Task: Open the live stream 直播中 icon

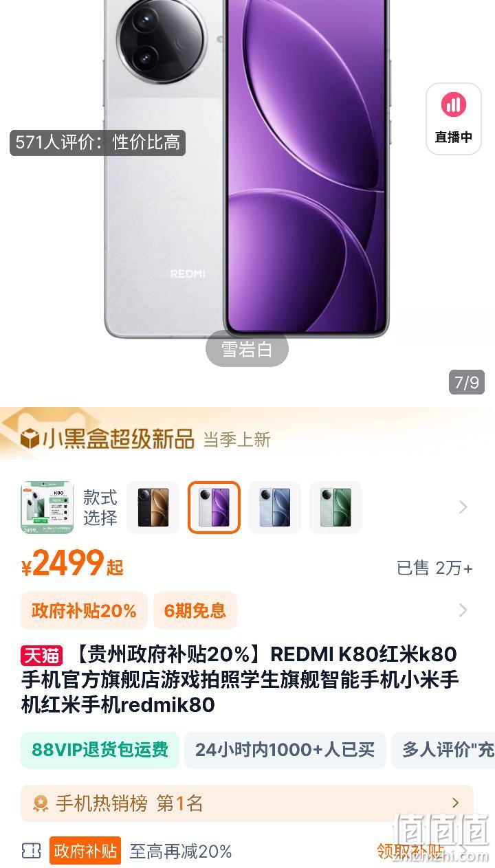Action: (x=453, y=118)
